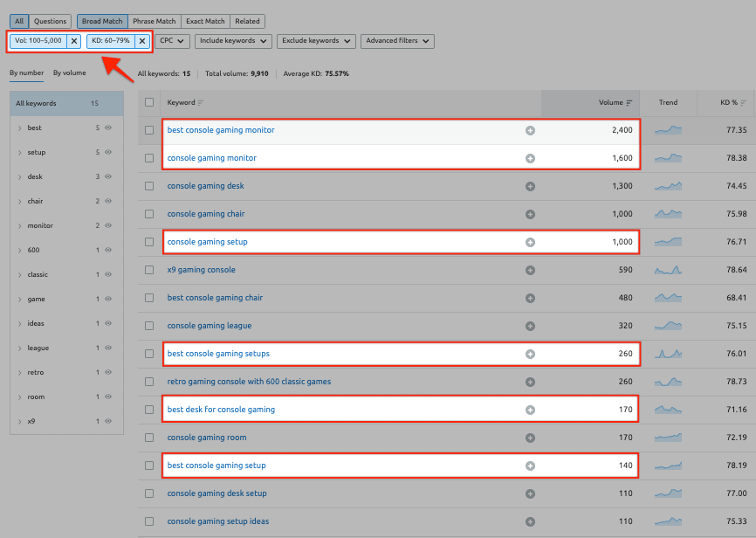Sort by Volume column sort icon
Viewport: 756px width, 538px height.
pos(629,103)
